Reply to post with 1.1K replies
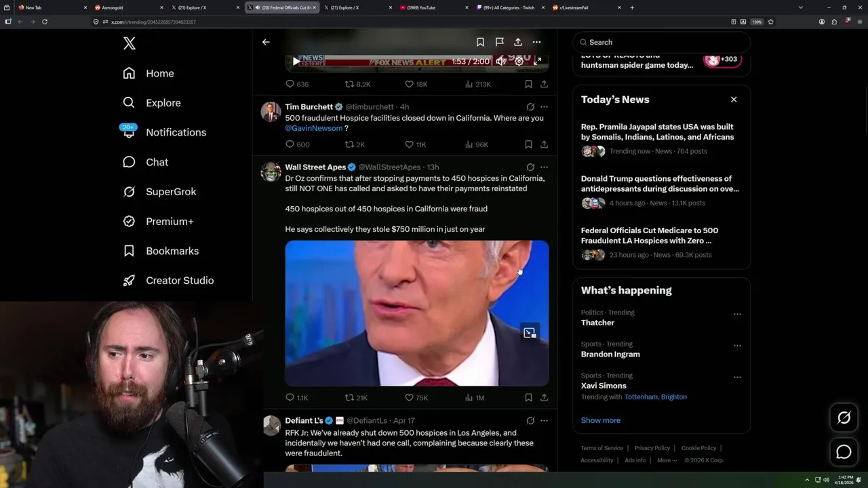The height and width of the screenshot is (488, 868). [296, 398]
